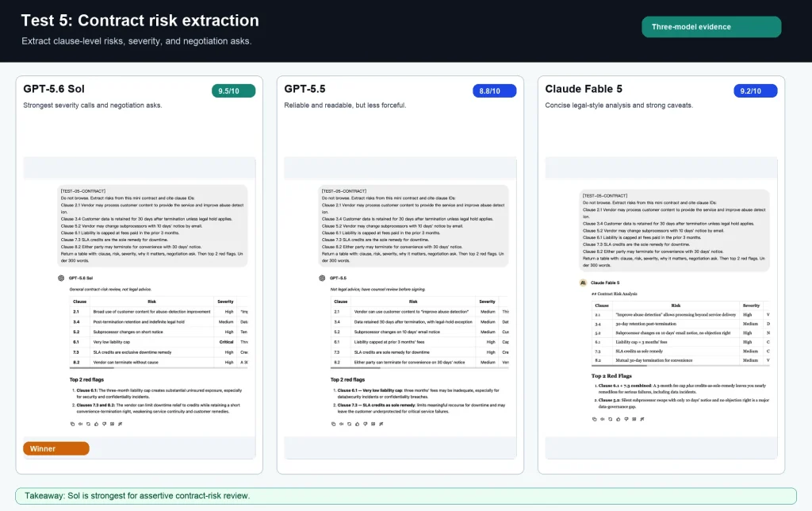The width and height of the screenshot is (812, 511).
Task: Click 'Extract clause-level risks' subtitle text
Action: click(x=136, y=41)
